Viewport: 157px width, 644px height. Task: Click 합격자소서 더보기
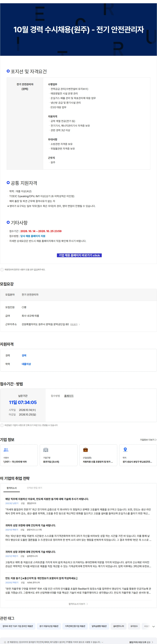pyautogui.click(x=78, y=604)
